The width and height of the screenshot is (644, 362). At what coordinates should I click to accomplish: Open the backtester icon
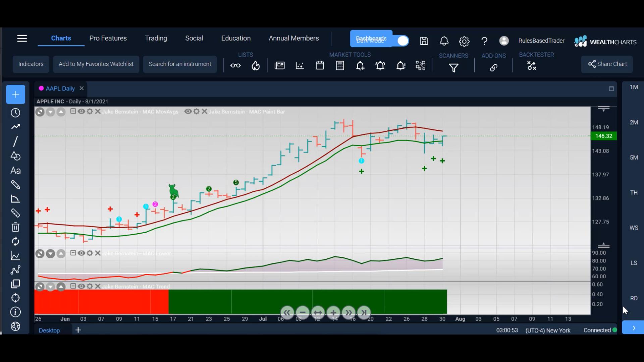[532, 66]
